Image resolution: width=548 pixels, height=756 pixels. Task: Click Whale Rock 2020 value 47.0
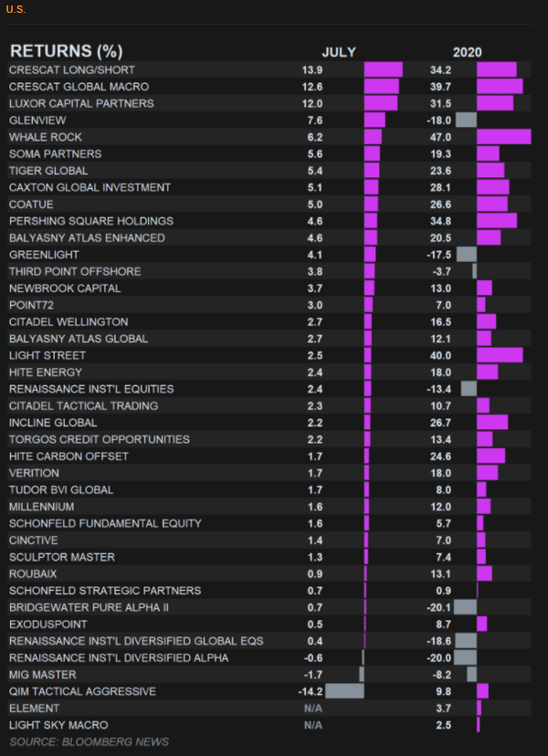click(440, 137)
